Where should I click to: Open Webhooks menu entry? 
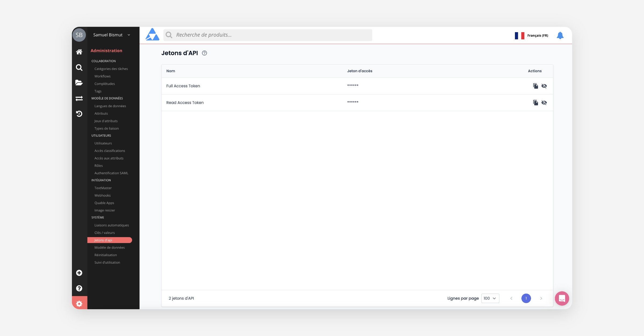103,195
